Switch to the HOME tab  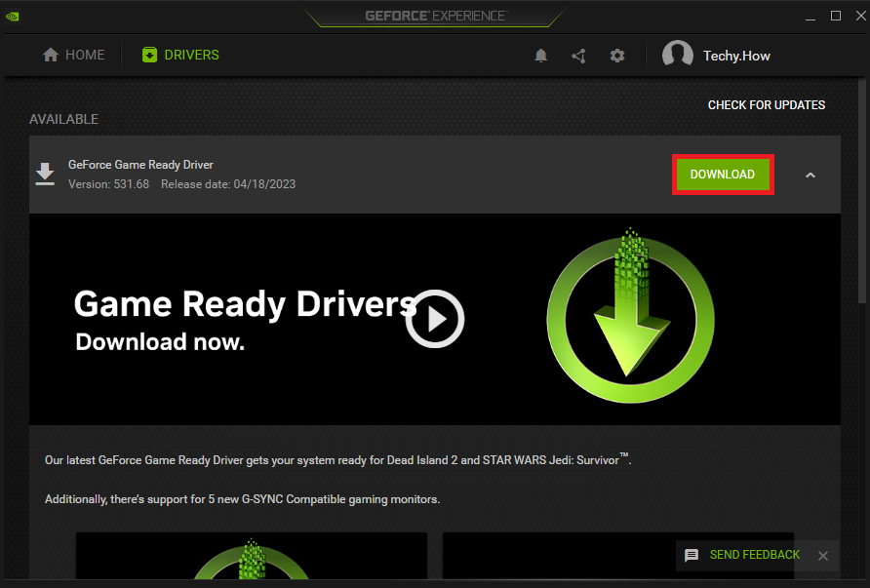[x=73, y=55]
